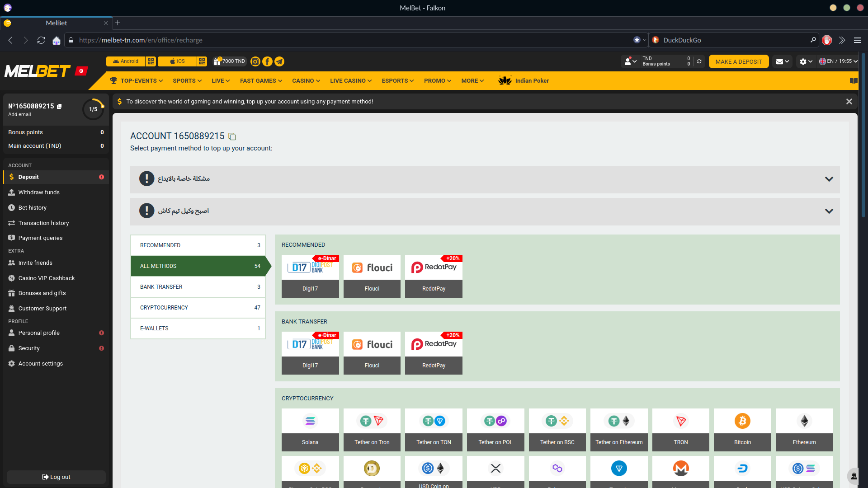This screenshot has height=488, width=868.
Task: Choose Solana cryptocurrency payment
Action: [310, 430]
